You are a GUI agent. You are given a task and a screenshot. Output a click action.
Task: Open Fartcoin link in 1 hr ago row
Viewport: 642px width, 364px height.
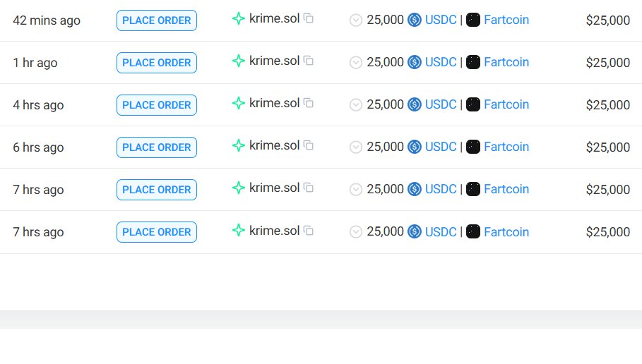click(x=506, y=62)
